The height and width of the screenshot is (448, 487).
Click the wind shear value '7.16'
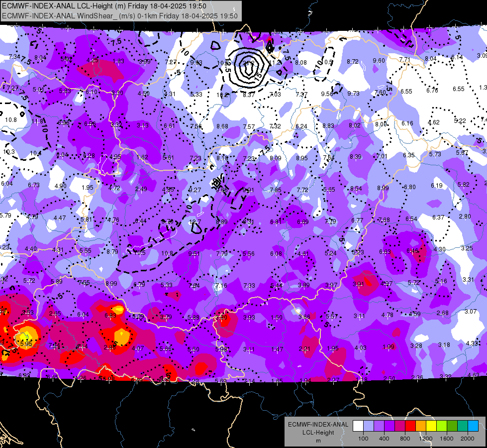(x=221, y=285)
